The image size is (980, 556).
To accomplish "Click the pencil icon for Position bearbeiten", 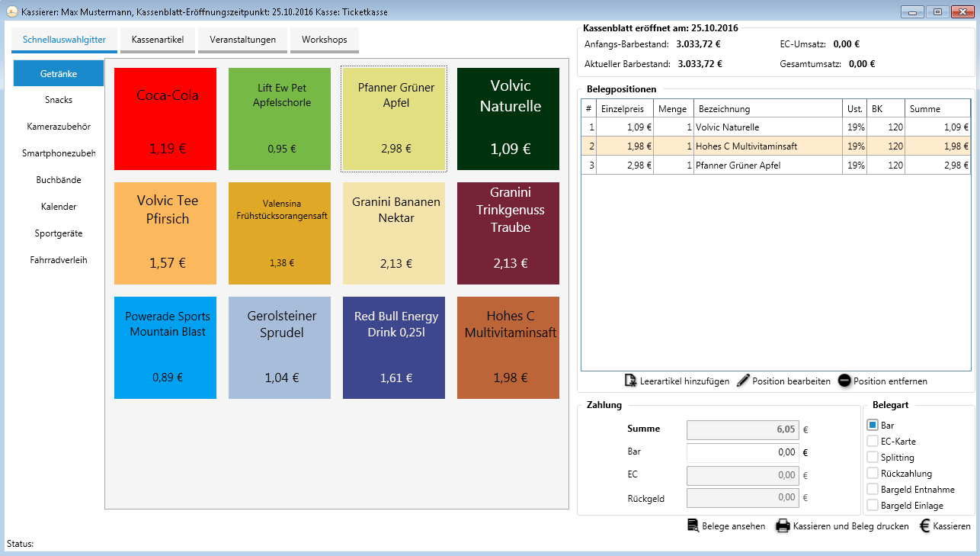I will 743,381.
